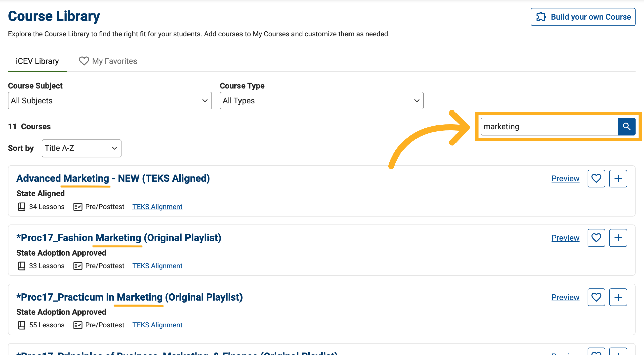Click the Pre/Posttest label under Practicum in Marketing

105,325
